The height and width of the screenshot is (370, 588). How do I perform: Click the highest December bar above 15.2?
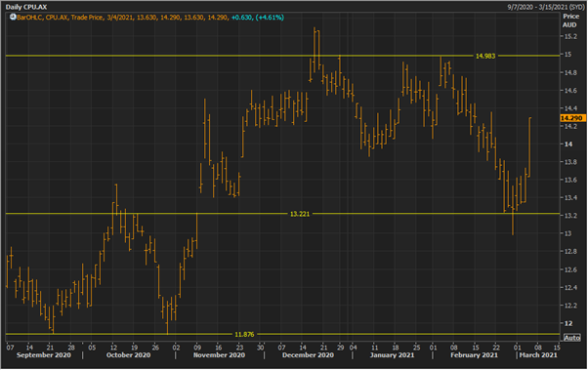click(x=315, y=50)
